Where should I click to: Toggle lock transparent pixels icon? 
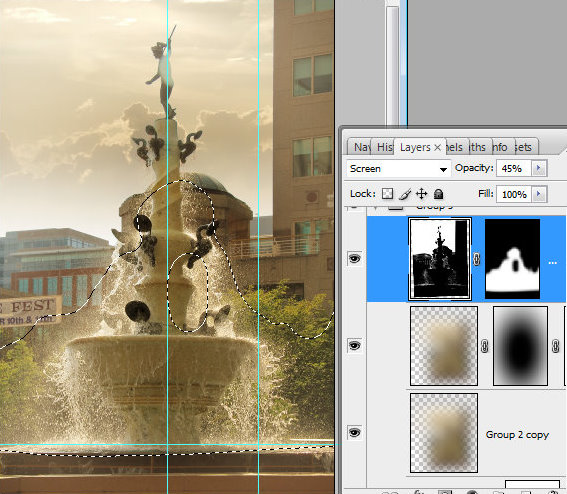tap(387, 194)
